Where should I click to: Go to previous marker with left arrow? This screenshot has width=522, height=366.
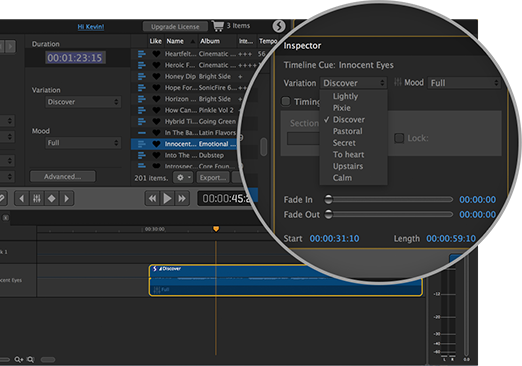22,199
